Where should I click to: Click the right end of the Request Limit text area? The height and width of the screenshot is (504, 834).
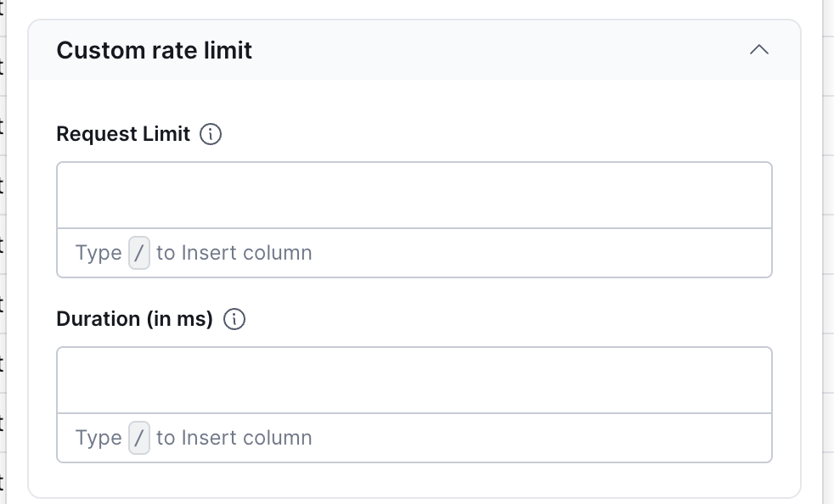[747, 195]
